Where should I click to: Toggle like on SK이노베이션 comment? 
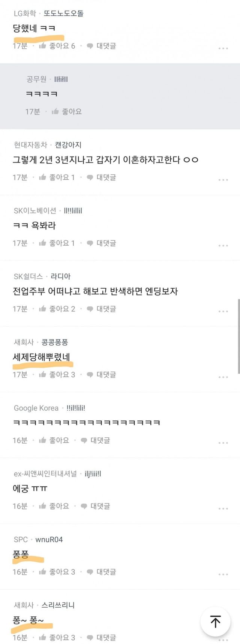click(57, 243)
